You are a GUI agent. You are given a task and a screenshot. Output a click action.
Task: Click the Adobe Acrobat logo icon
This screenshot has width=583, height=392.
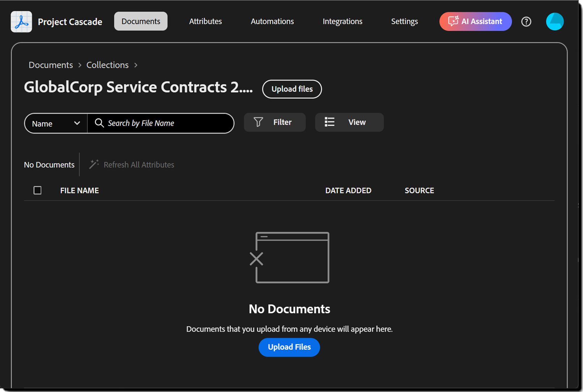(x=21, y=21)
